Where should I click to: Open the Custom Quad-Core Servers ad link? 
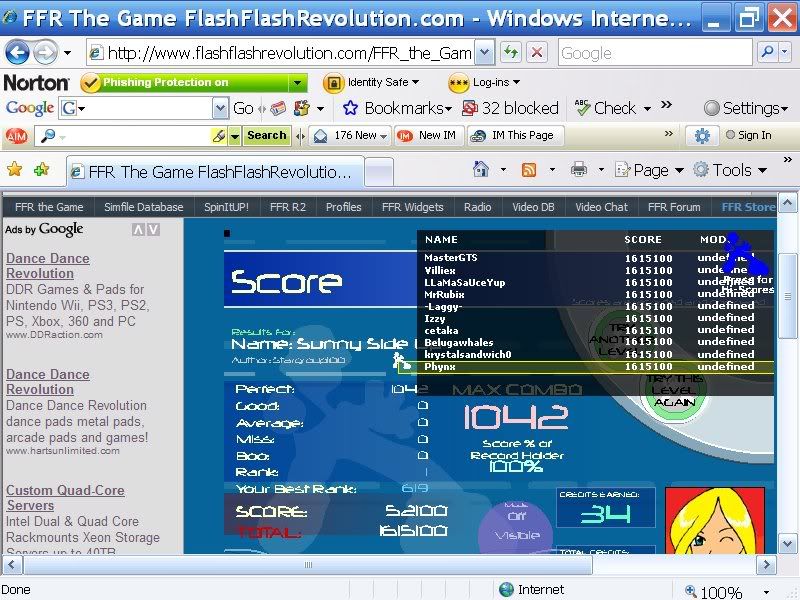65,498
